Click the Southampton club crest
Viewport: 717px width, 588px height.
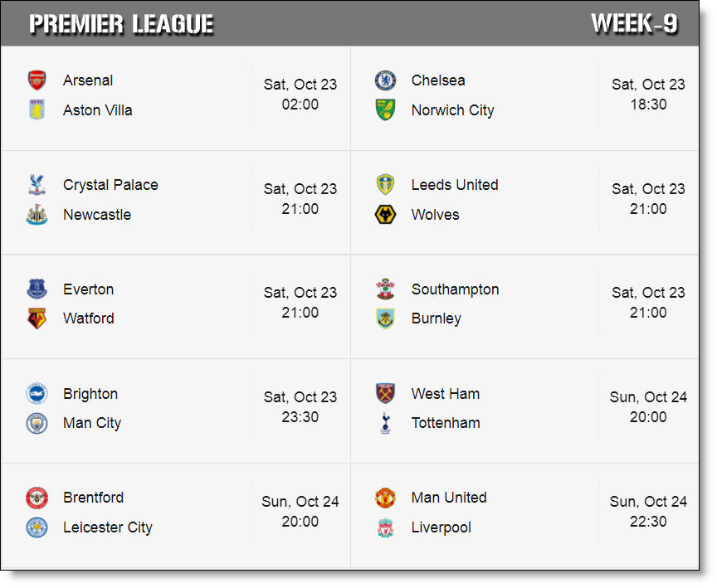point(385,289)
